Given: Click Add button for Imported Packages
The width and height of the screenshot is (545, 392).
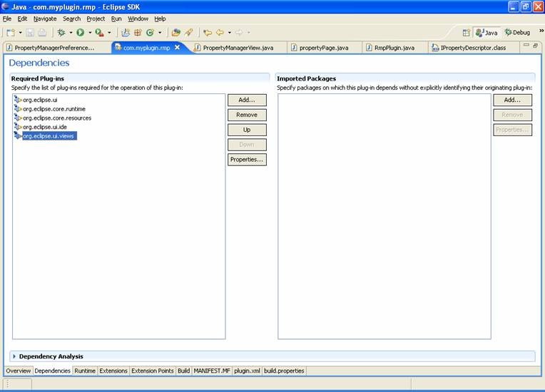Looking at the screenshot, I should [512, 100].
